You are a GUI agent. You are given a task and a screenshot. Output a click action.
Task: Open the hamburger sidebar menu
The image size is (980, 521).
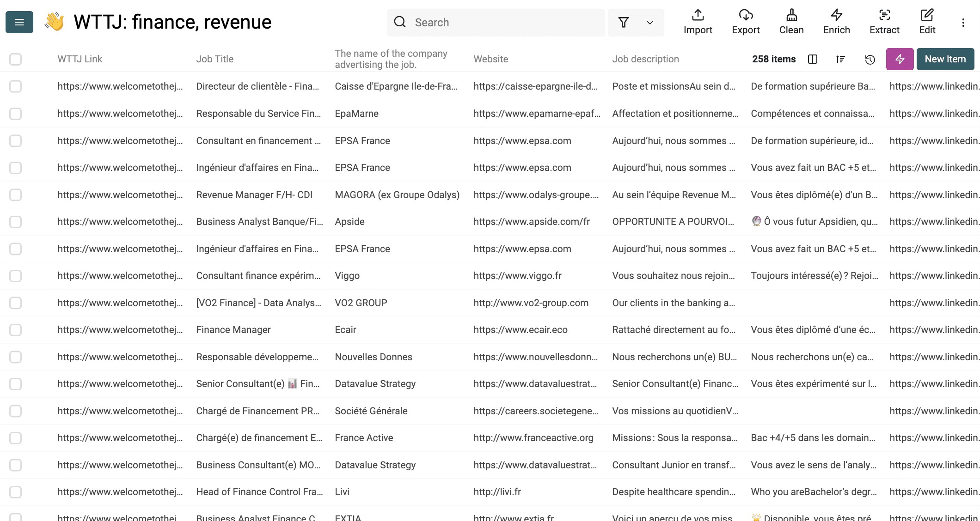(x=19, y=22)
